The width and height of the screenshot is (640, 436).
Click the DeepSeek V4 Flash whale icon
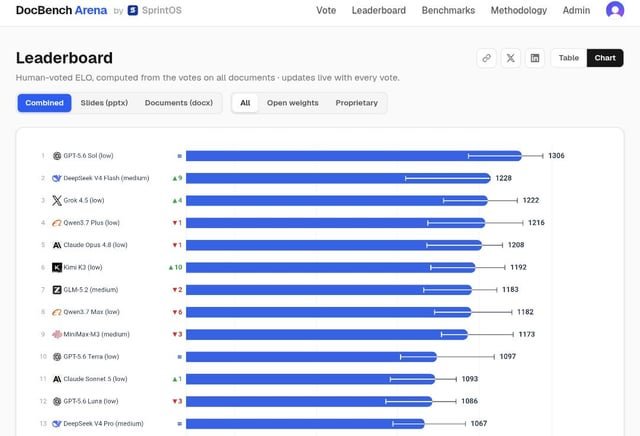(x=57, y=178)
